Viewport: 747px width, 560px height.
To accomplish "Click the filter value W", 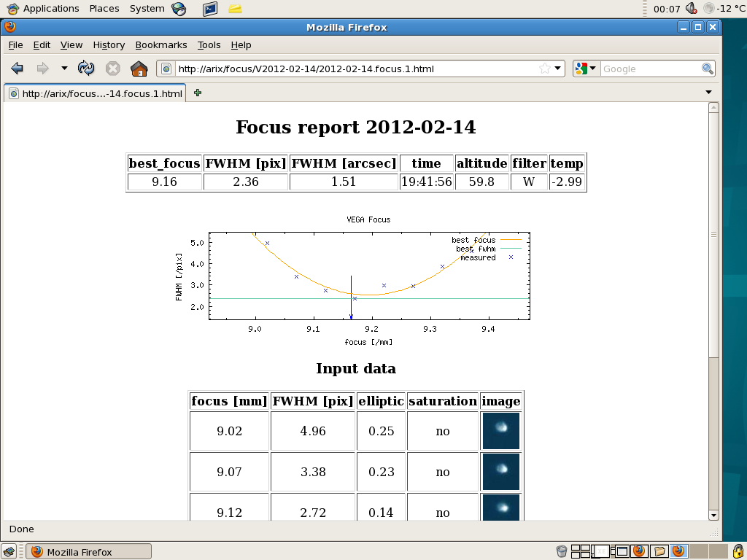I will (529, 182).
